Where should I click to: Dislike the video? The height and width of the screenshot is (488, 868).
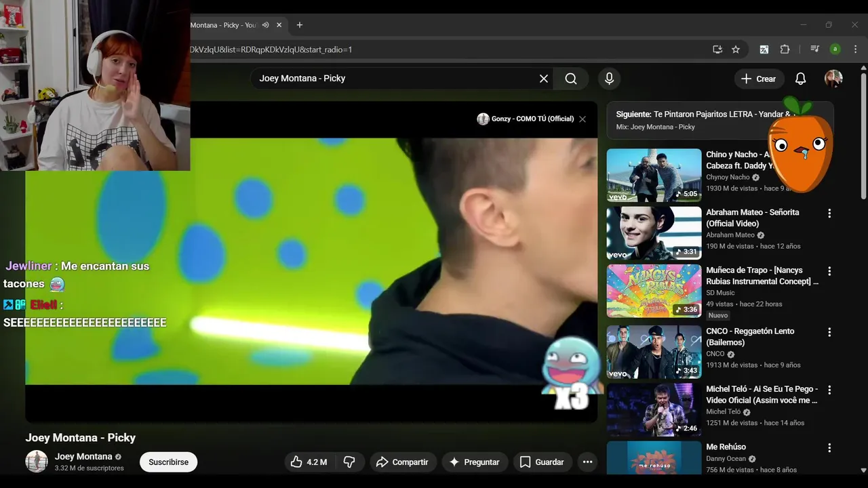coord(349,462)
